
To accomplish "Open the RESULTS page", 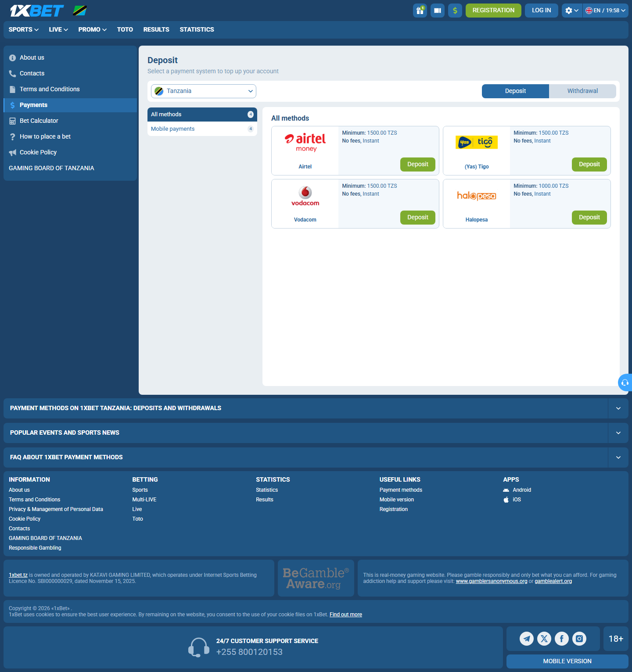I will coord(156,29).
